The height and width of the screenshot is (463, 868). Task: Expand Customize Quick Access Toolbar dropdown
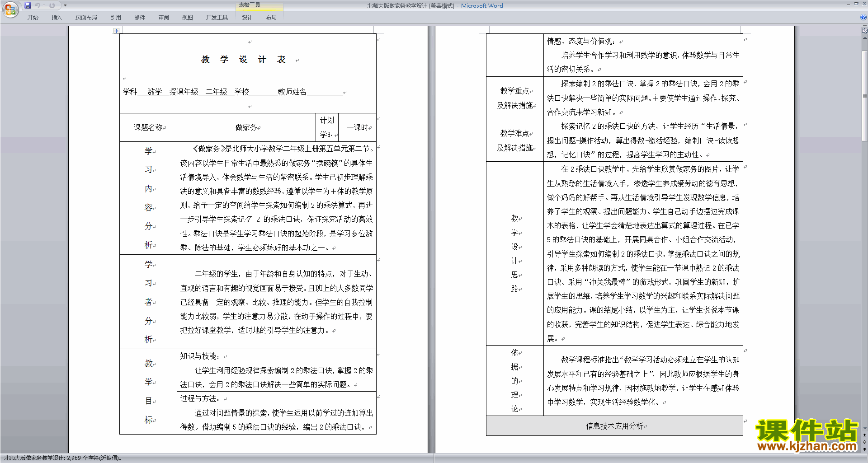[65, 5]
